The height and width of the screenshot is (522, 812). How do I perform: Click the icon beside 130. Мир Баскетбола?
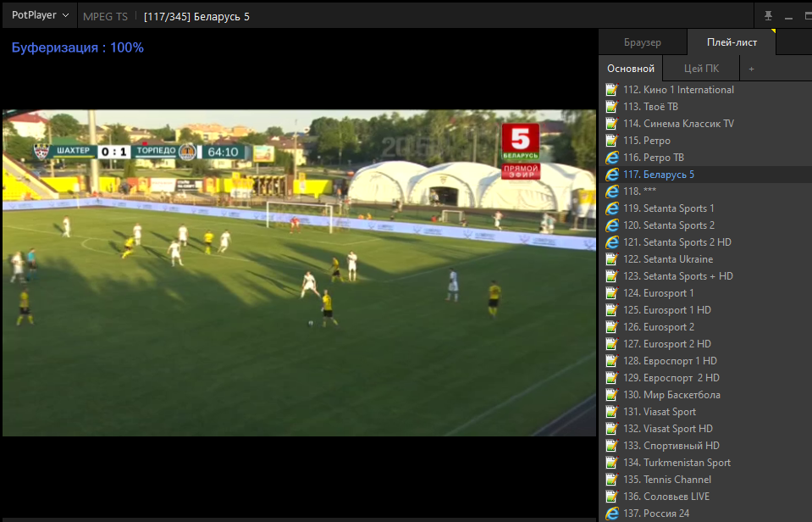[611, 395]
